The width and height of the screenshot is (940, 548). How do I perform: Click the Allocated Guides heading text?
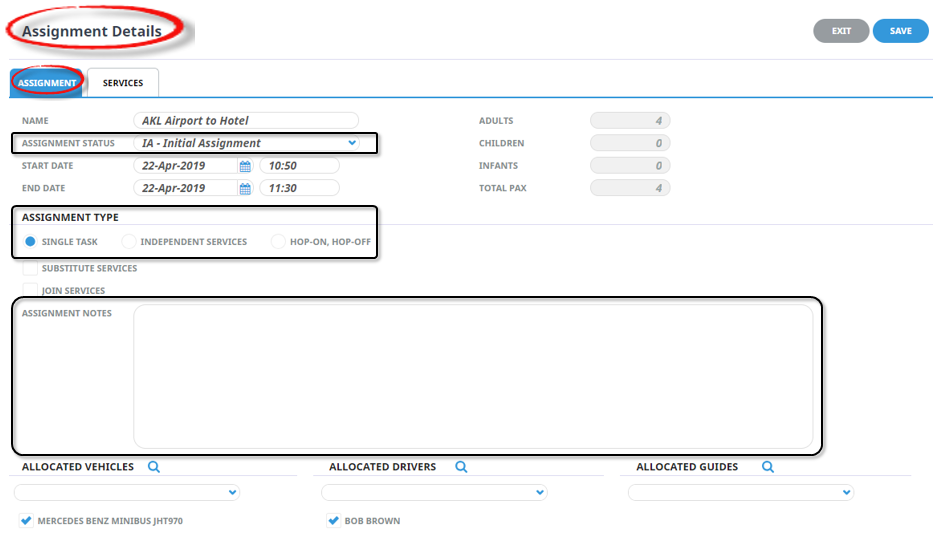pos(687,467)
